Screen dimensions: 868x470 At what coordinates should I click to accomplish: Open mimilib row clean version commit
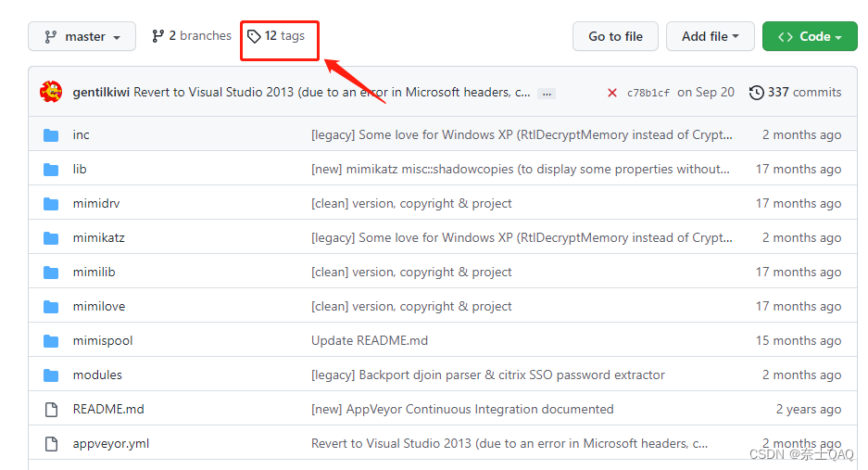(x=411, y=273)
